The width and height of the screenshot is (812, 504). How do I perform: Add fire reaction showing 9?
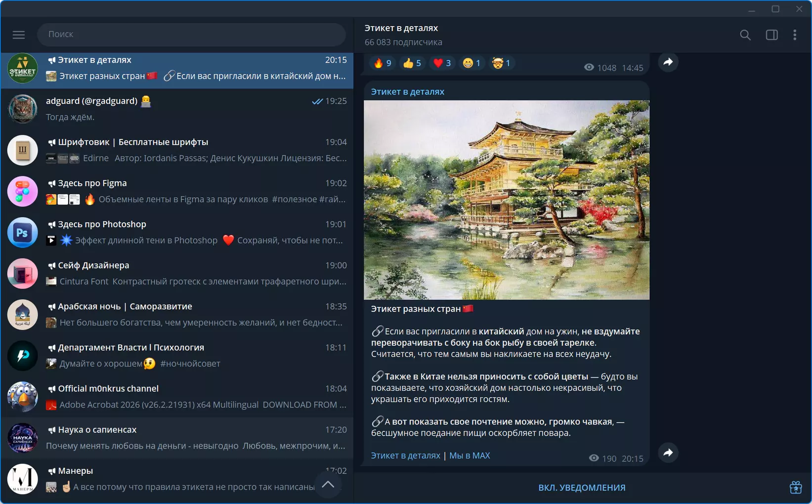point(383,63)
